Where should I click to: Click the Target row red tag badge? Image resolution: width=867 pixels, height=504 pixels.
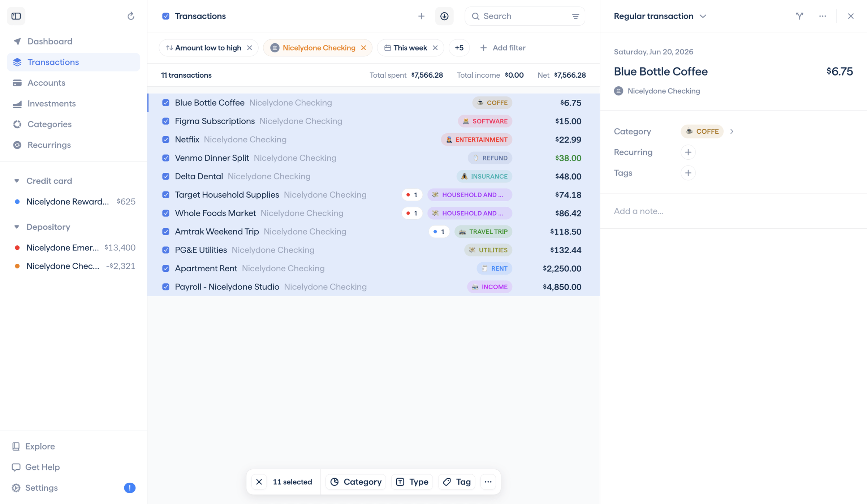point(412,195)
